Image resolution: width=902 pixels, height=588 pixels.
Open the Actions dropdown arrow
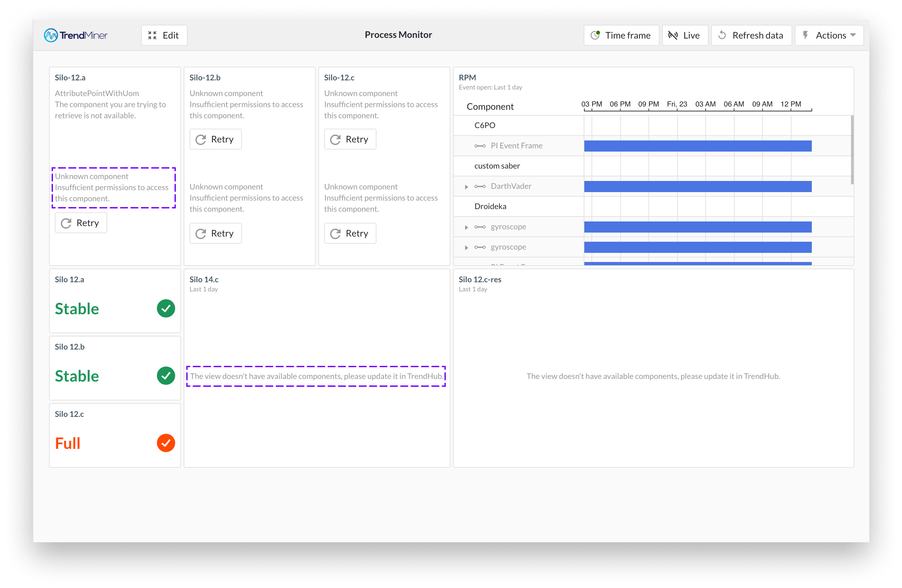tap(853, 35)
